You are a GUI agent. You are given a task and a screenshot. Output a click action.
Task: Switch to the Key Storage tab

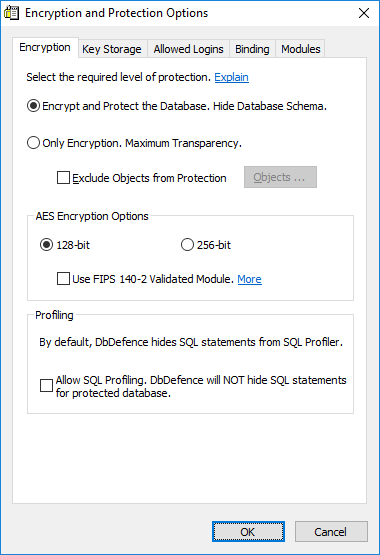coord(112,49)
